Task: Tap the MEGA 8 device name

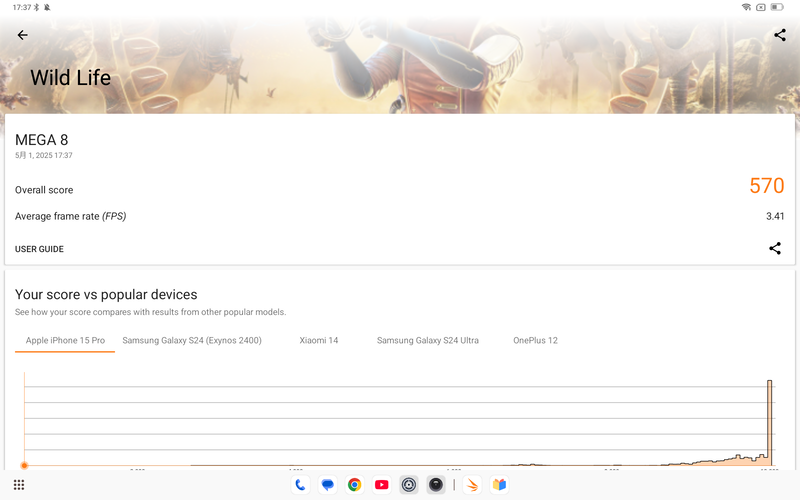Action: (41, 140)
